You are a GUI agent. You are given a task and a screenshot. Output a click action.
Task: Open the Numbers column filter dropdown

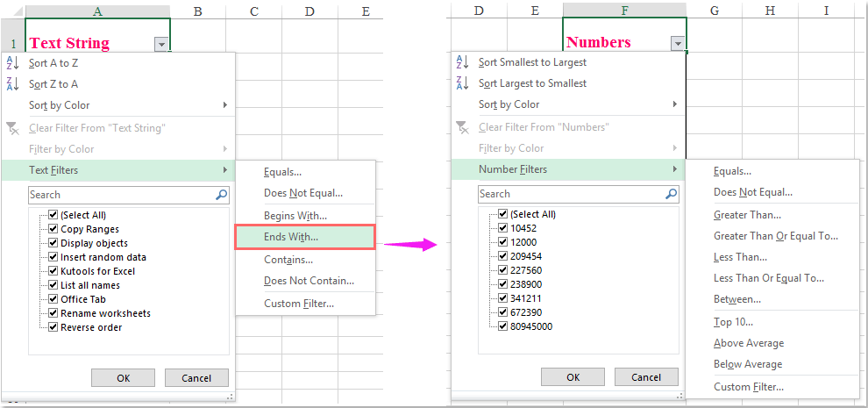coord(676,44)
